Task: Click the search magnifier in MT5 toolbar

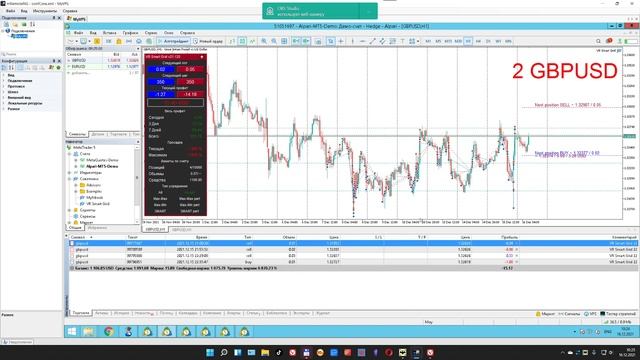Action: 598,41
